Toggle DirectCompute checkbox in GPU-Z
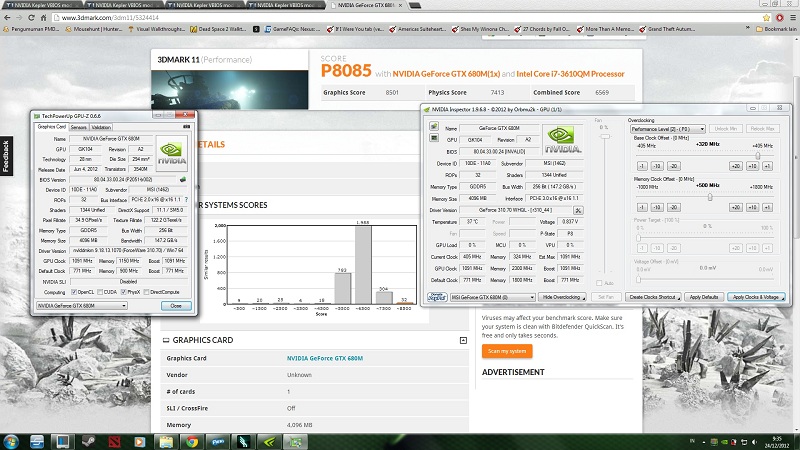Image resolution: width=800 pixels, height=450 pixels. point(146,292)
